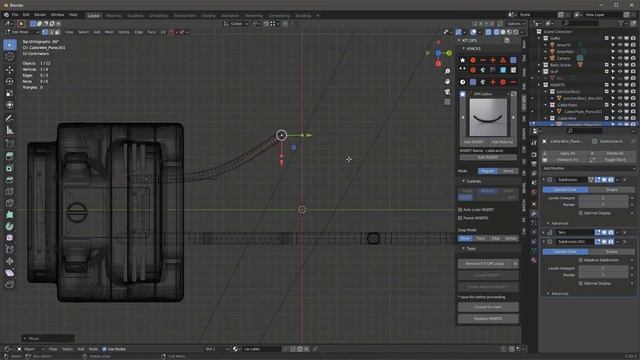The height and width of the screenshot is (360, 640).
Task: Toggle Use Nodes checkbox in bottom editor
Action: click(x=104, y=349)
